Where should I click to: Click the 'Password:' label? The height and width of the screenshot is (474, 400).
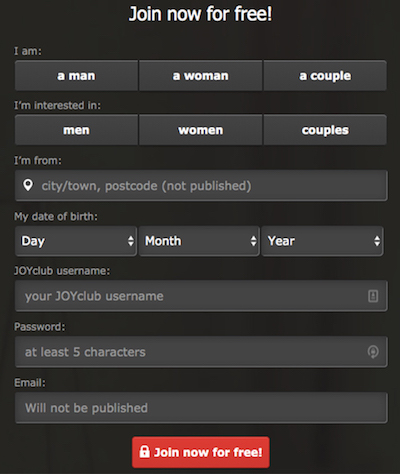pos(40,327)
